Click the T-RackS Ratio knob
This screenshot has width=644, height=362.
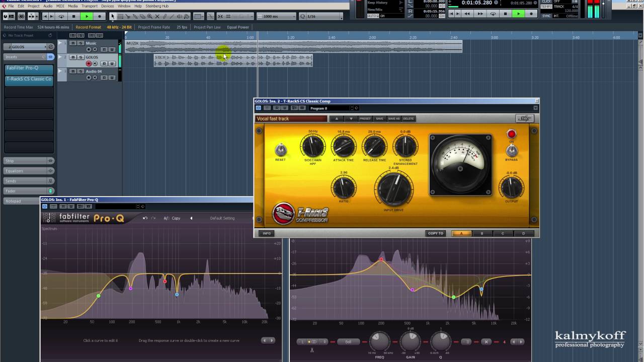point(344,188)
